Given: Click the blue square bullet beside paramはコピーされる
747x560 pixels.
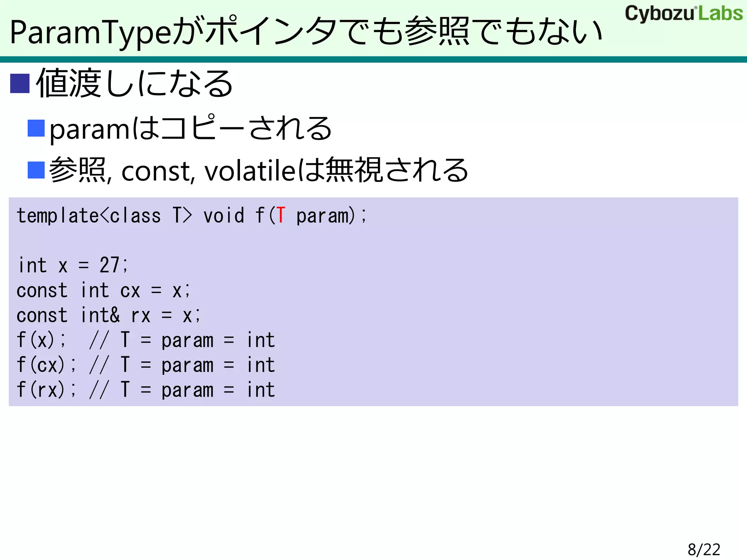Looking at the screenshot, I should (x=36, y=128).
